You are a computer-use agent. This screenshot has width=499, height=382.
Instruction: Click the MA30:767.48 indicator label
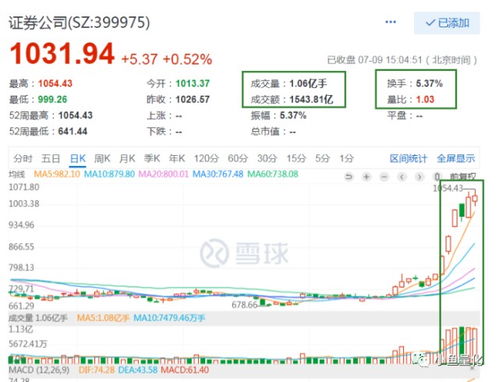pos(218,174)
